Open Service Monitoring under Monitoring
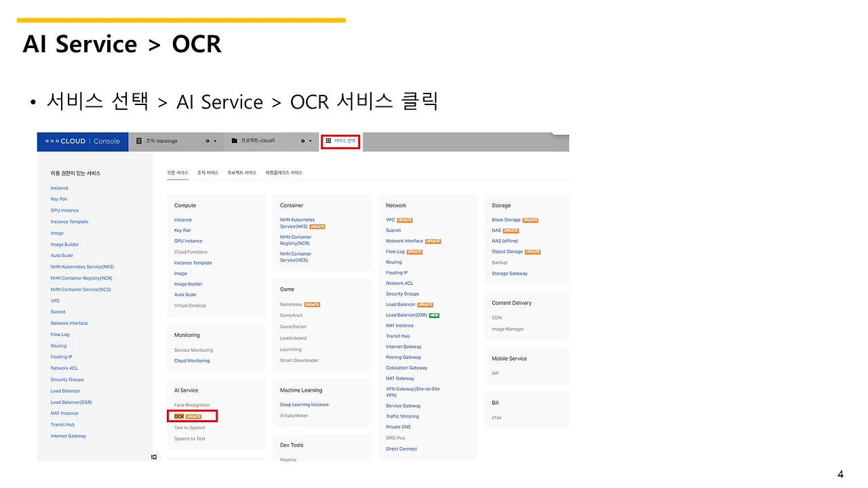The height and width of the screenshot is (488, 868). 193,350
